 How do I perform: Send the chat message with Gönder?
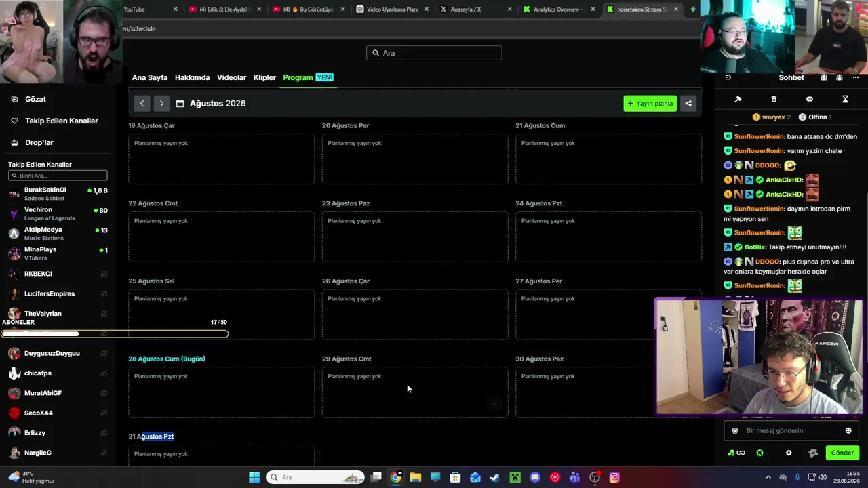pos(842,453)
